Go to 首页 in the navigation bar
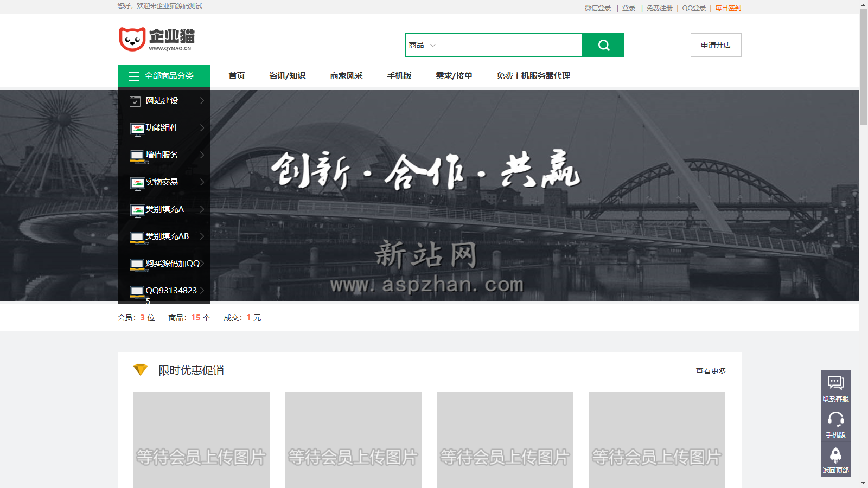Screen dimensions: 868x488 click(237, 76)
